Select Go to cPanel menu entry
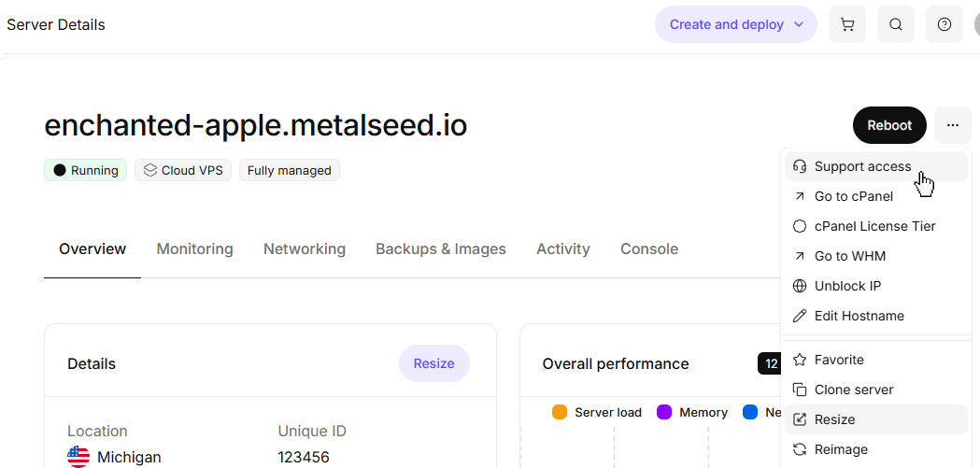 coord(853,196)
